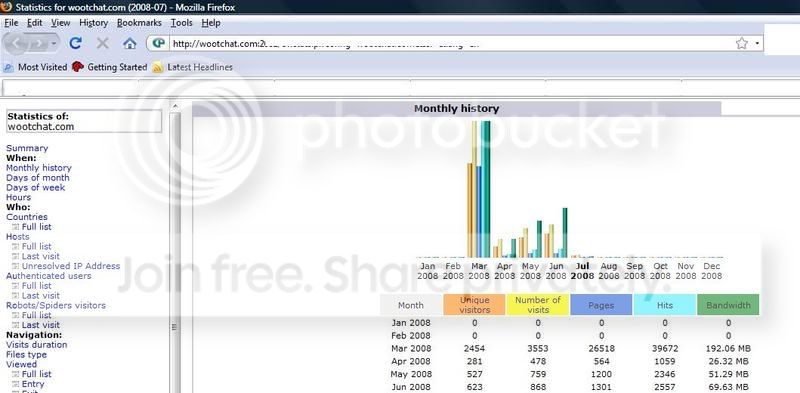The height and width of the screenshot is (393, 800).
Task: Open the File menu
Action: tap(11, 23)
